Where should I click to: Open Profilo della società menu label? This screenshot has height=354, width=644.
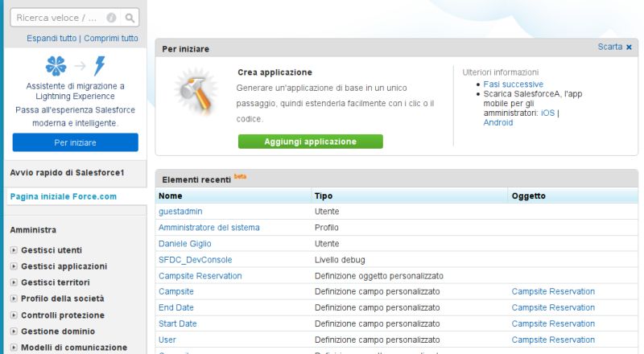coord(63,298)
